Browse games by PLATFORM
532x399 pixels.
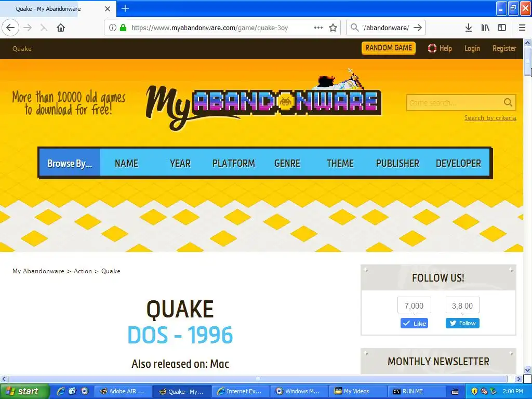233,163
